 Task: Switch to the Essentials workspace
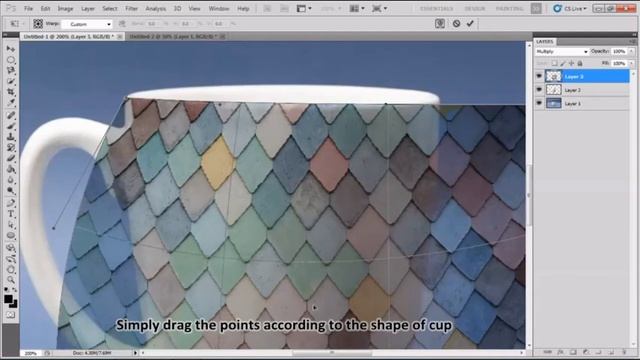click(x=436, y=9)
